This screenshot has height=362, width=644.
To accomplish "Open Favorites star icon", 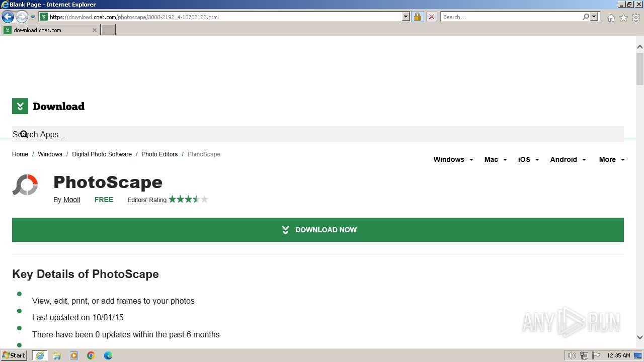I will coord(623,18).
